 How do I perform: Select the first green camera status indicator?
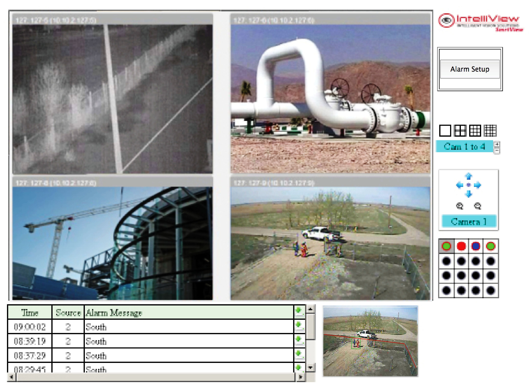coord(446,246)
